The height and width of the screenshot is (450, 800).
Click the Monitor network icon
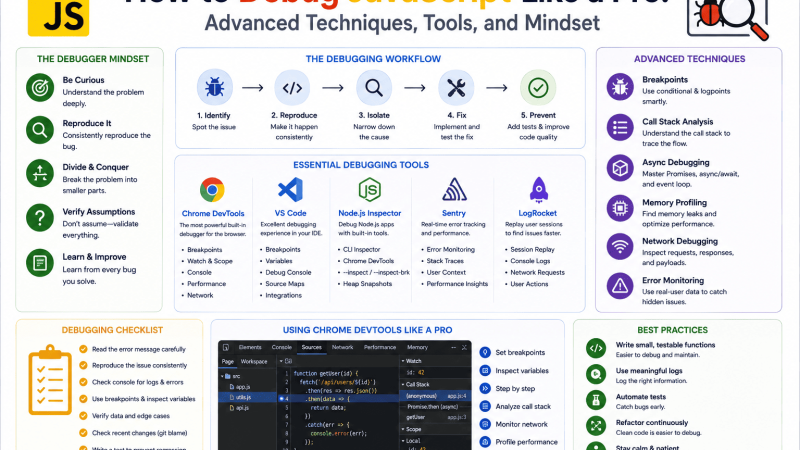(485, 424)
